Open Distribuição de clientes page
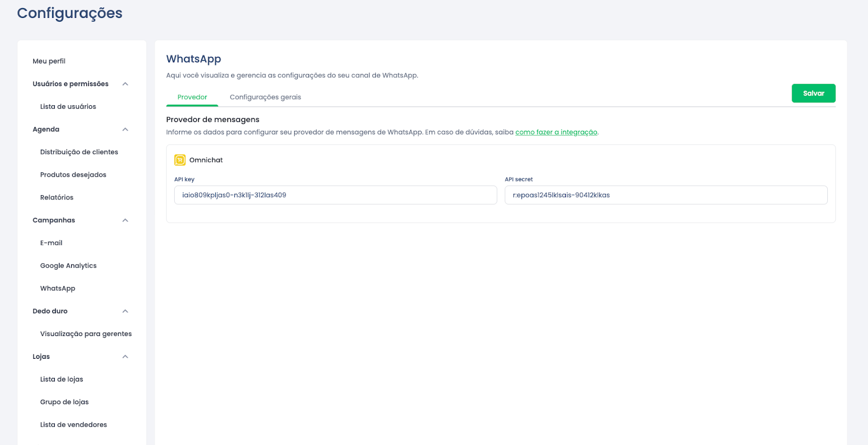The width and height of the screenshot is (868, 445). click(79, 152)
